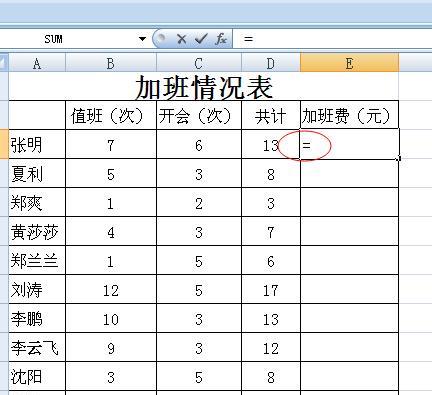This screenshot has height=395, width=432.
Task: Click the header cell 开会（次）
Action: click(199, 115)
